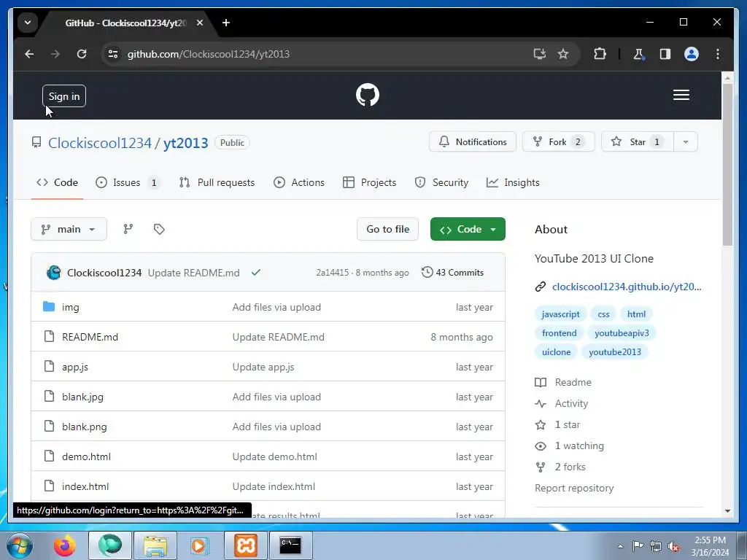Click the green commit status checkmark

click(256, 273)
